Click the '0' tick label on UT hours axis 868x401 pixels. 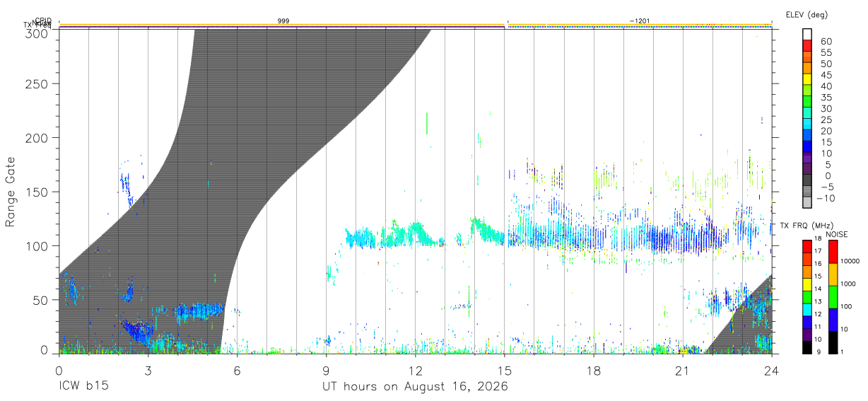pyautogui.click(x=59, y=371)
